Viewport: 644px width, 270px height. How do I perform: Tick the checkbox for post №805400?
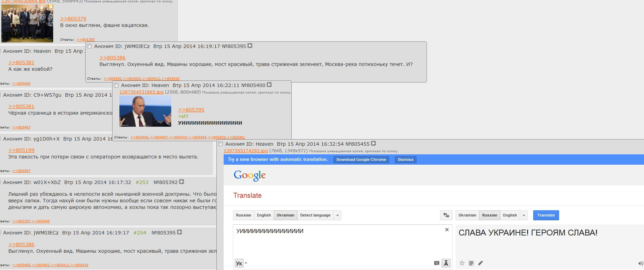coord(116,85)
